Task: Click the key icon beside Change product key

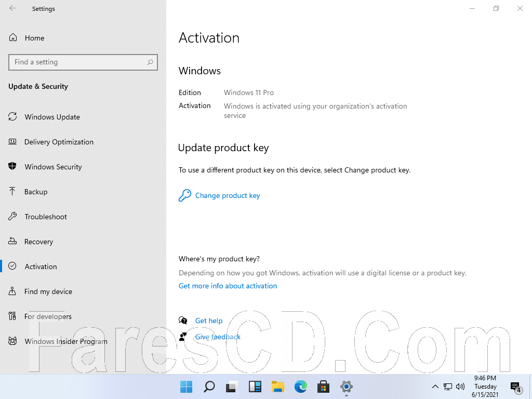Action: coord(185,195)
